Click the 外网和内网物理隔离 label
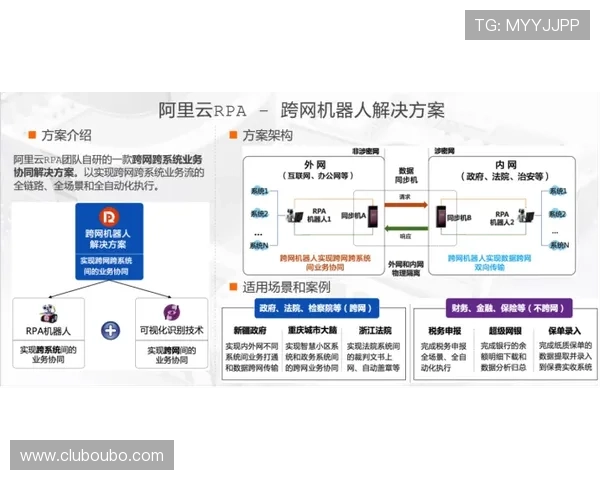Viewport: 600px width, 480px height. click(x=406, y=268)
